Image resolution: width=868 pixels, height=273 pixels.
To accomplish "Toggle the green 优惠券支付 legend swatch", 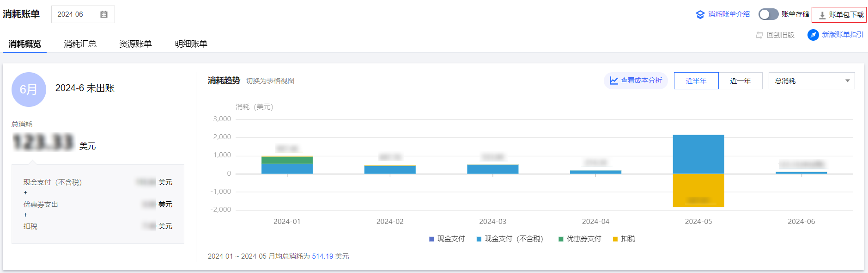I will coord(561,239).
